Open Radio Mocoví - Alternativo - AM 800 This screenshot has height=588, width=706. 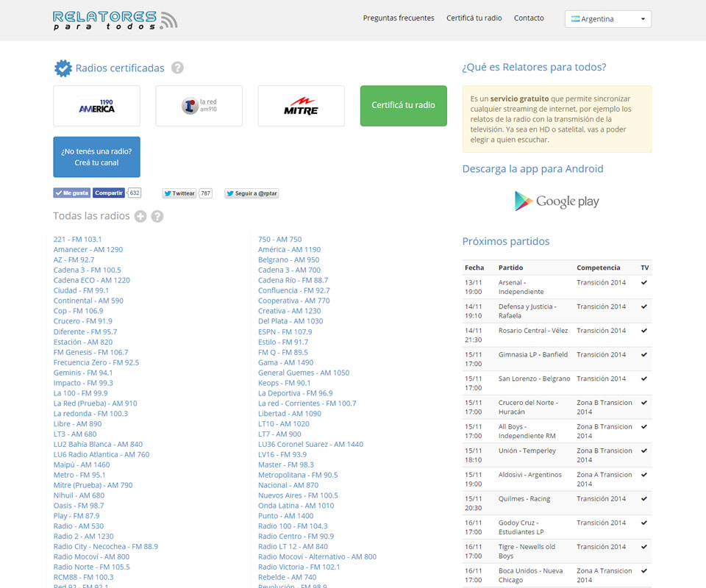317,556
